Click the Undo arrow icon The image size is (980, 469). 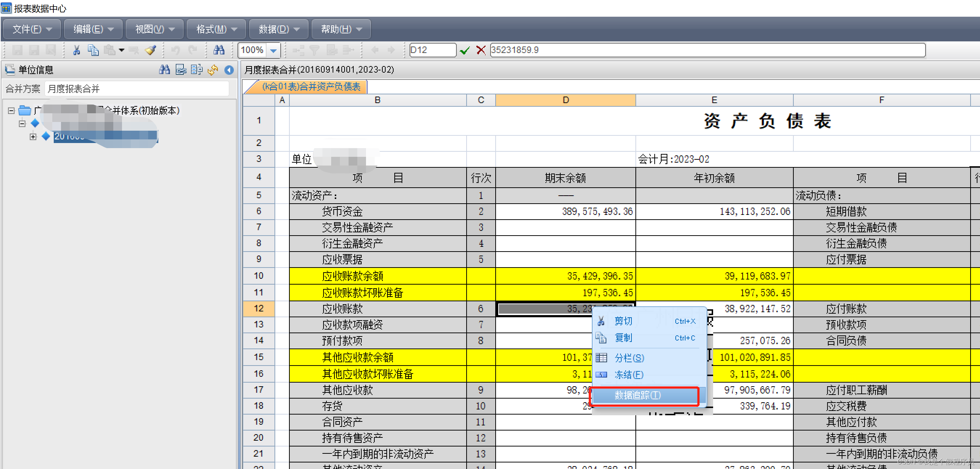pyautogui.click(x=175, y=50)
